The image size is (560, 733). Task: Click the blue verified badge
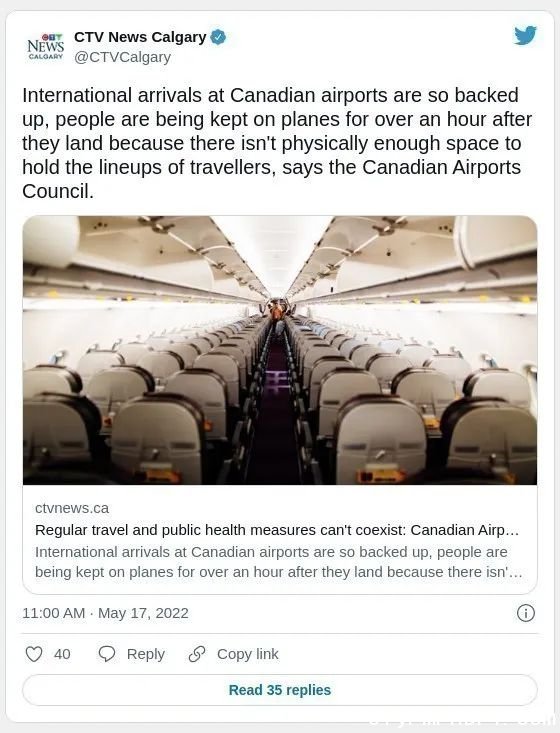[218, 37]
